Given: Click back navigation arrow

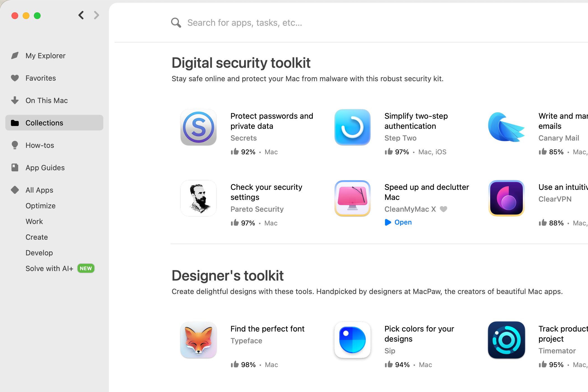Looking at the screenshot, I should coord(81,16).
